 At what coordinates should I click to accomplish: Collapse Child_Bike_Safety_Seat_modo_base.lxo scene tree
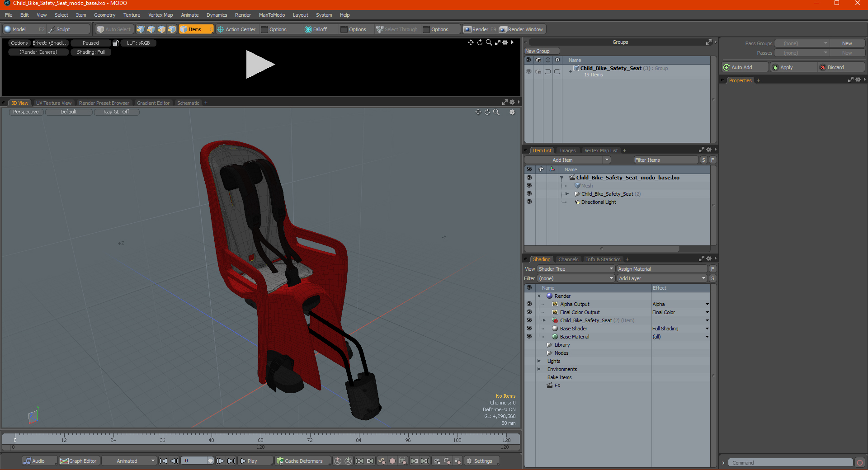(562, 178)
